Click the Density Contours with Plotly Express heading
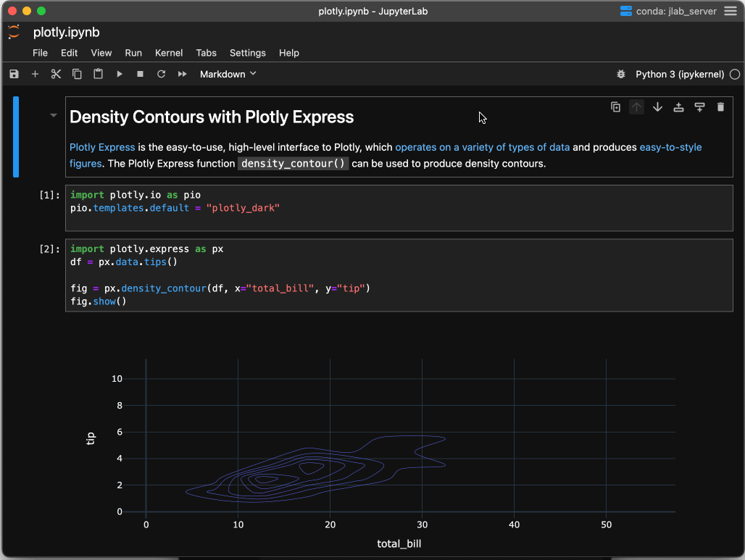The height and width of the screenshot is (560, 745). click(x=212, y=117)
